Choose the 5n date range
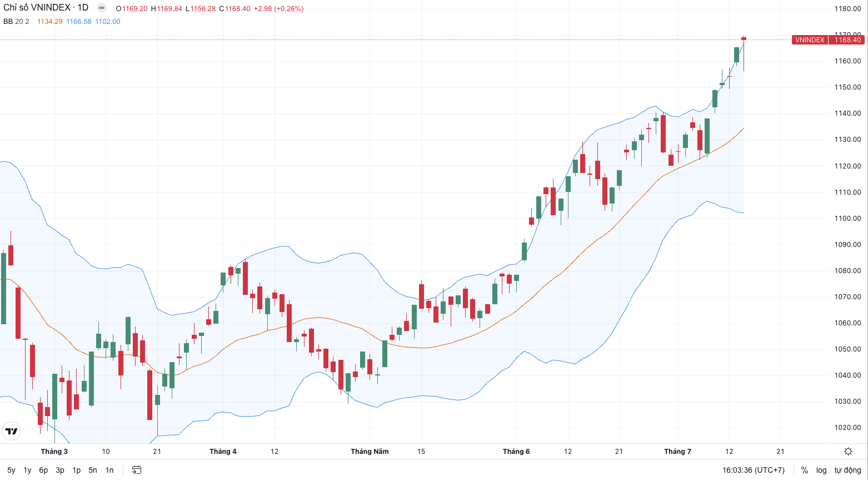The width and height of the screenshot is (868, 480). click(x=93, y=470)
